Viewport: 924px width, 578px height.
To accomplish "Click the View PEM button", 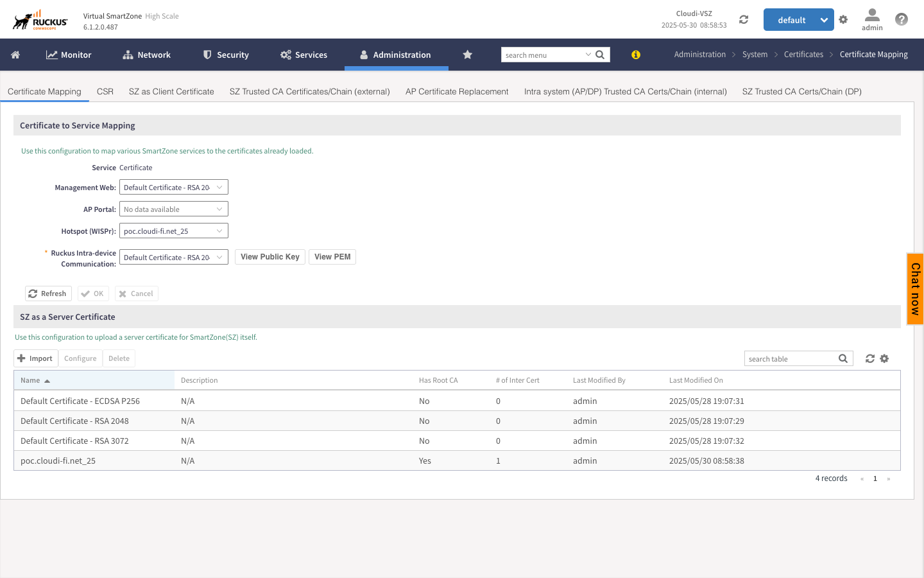I will click(x=332, y=256).
